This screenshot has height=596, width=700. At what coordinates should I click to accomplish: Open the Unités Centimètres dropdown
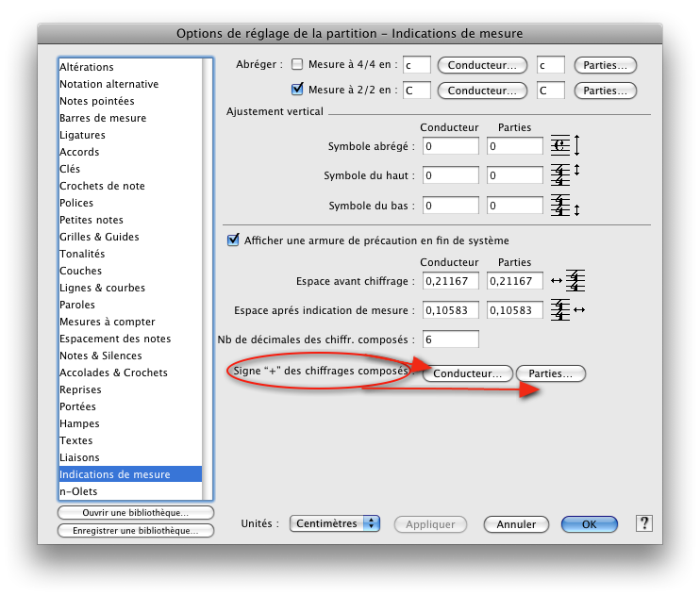click(x=334, y=523)
